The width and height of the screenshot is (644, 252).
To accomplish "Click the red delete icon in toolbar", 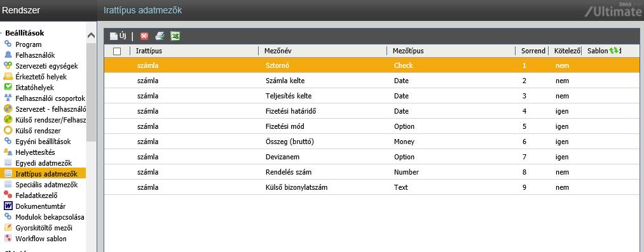I will [144, 36].
